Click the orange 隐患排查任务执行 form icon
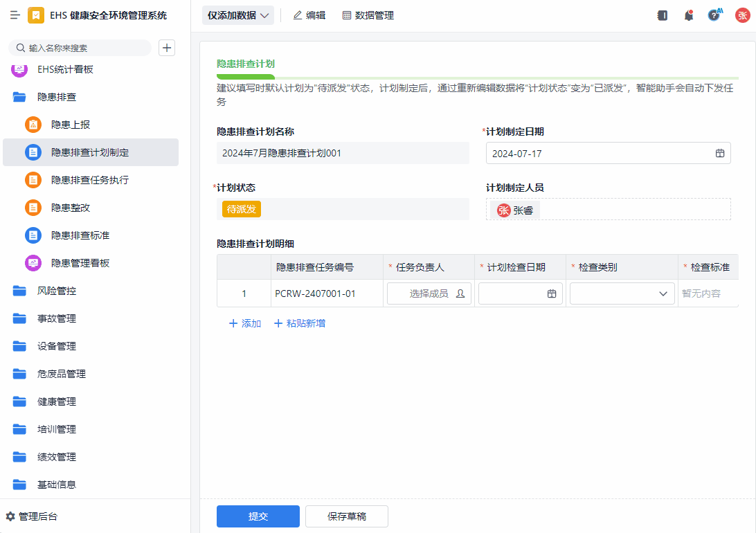 33,180
